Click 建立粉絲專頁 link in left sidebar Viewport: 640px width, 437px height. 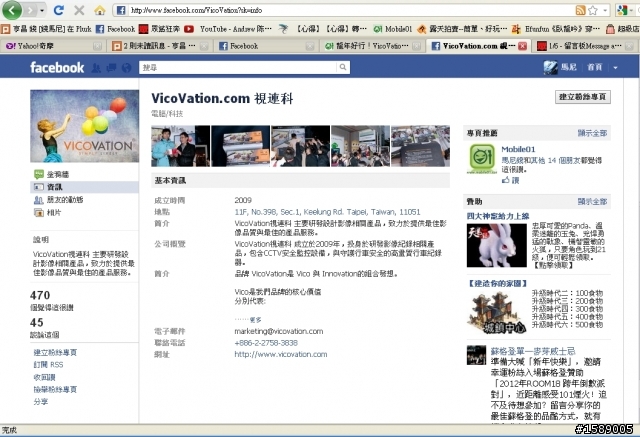click(55, 353)
